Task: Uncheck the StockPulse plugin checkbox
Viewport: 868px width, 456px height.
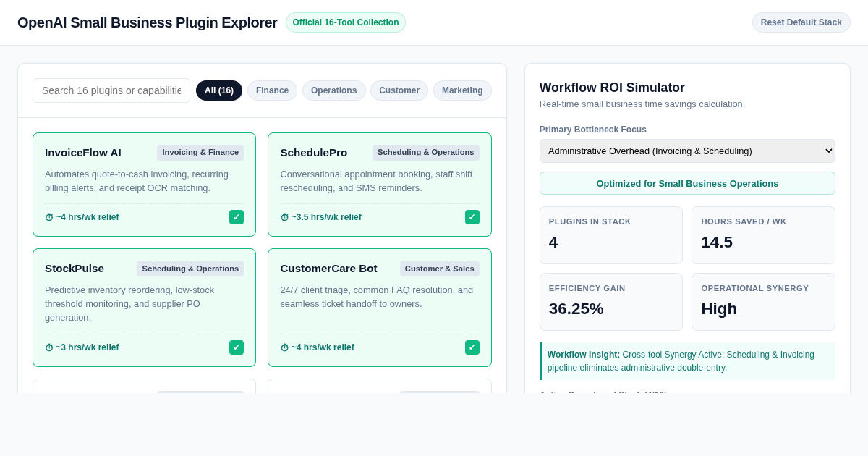Action: point(237,347)
